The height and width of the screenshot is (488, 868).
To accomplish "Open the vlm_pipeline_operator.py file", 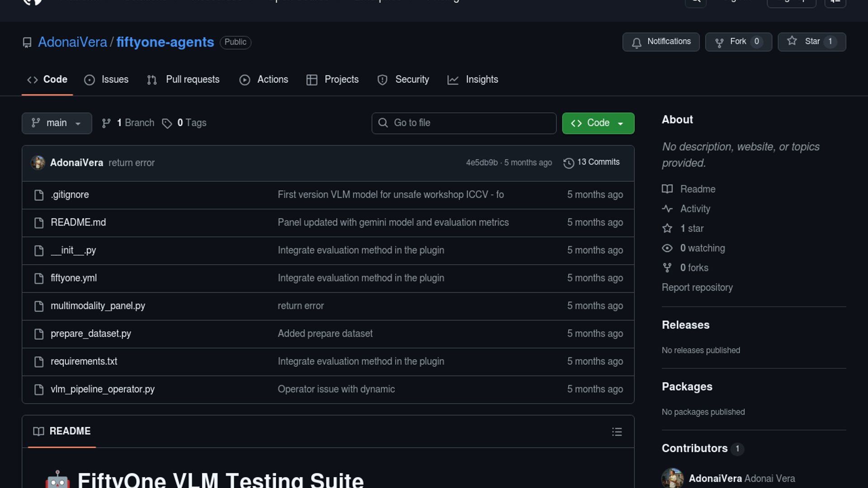I will (x=103, y=389).
